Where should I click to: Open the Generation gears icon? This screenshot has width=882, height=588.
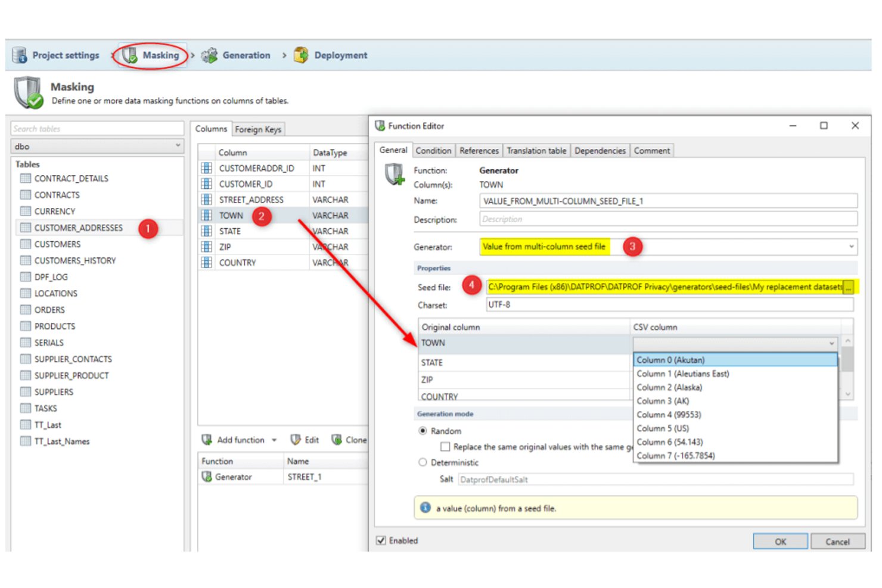click(209, 55)
